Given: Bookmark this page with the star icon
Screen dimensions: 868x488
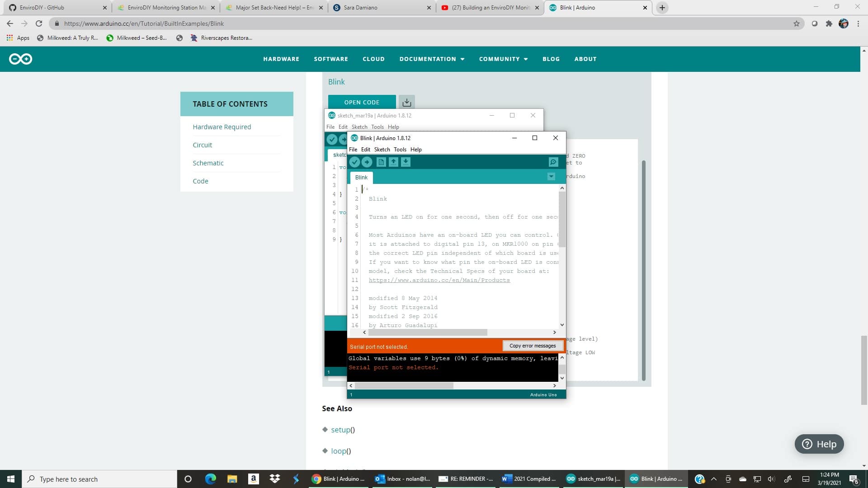Looking at the screenshot, I should (796, 23).
